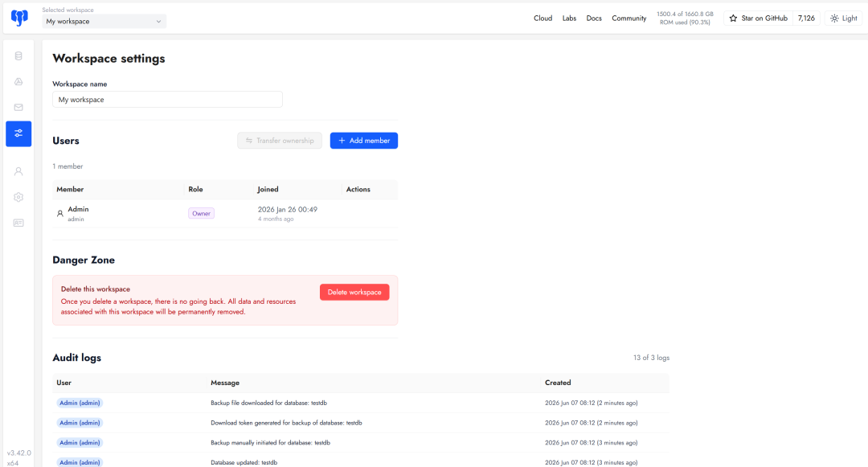Click the Admin member name in Users table

point(78,209)
